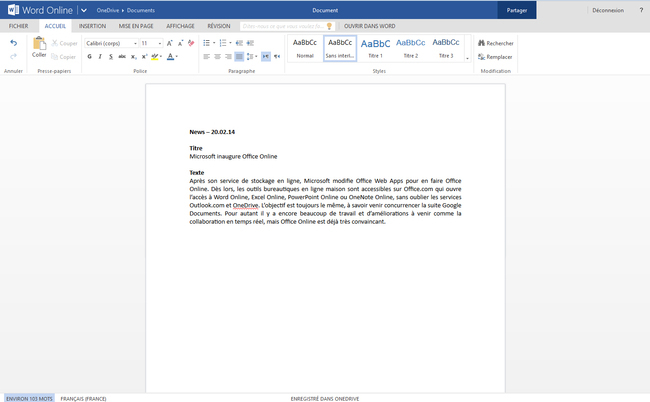The width and height of the screenshot is (650, 402).
Task: Toggle italic formatting
Action: point(100,57)
